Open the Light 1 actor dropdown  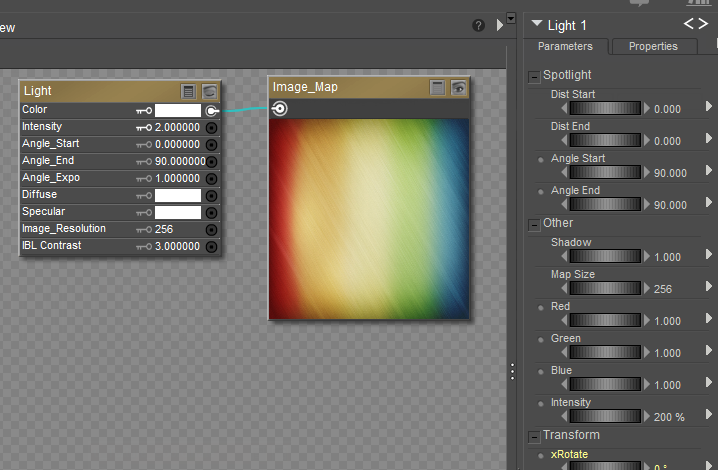click(x=538, y=25)
